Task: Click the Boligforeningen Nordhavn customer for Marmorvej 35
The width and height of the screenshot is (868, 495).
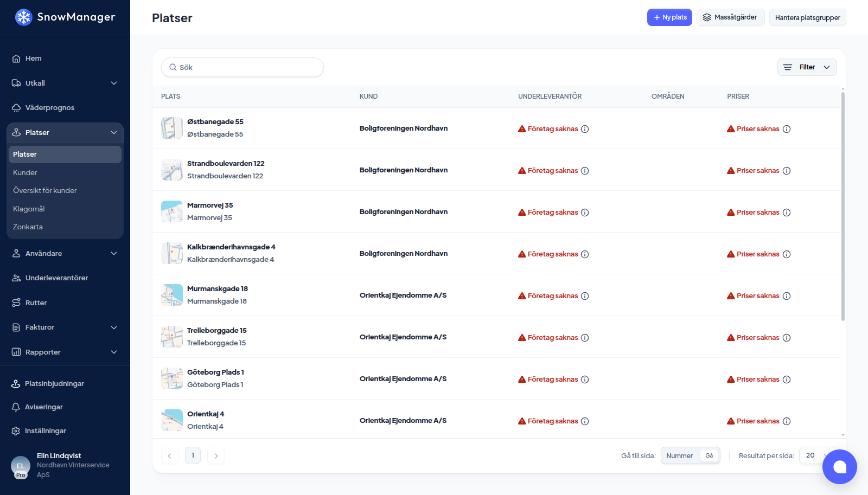Action: 404,212
